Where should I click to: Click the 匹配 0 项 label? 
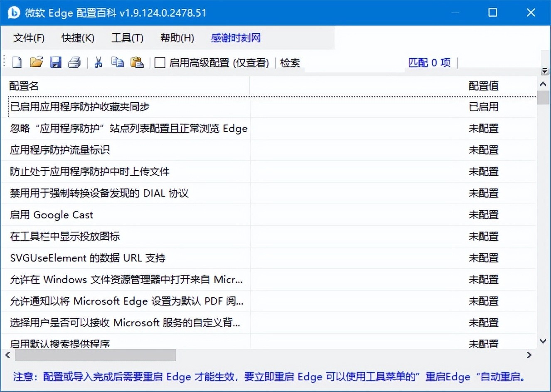429,63
